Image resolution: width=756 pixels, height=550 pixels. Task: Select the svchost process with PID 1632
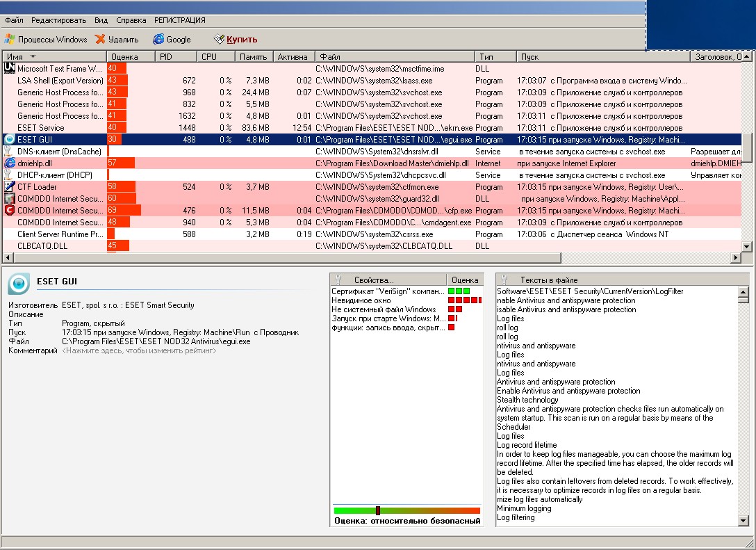click(372, 116)
